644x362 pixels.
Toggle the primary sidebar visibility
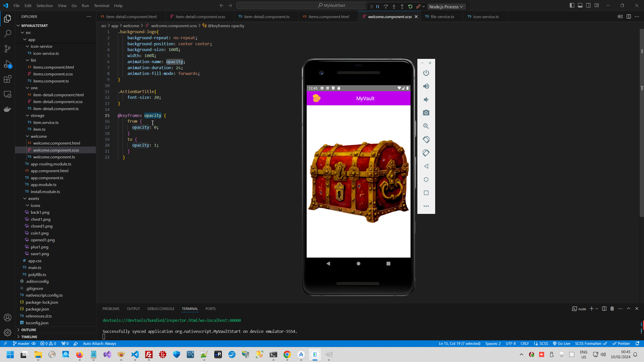[572, 5]
